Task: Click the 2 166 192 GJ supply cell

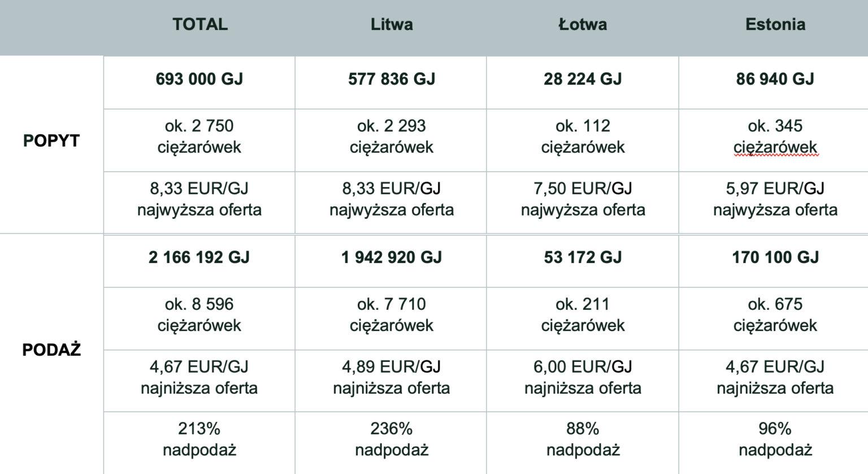Action: pos(199,261)
